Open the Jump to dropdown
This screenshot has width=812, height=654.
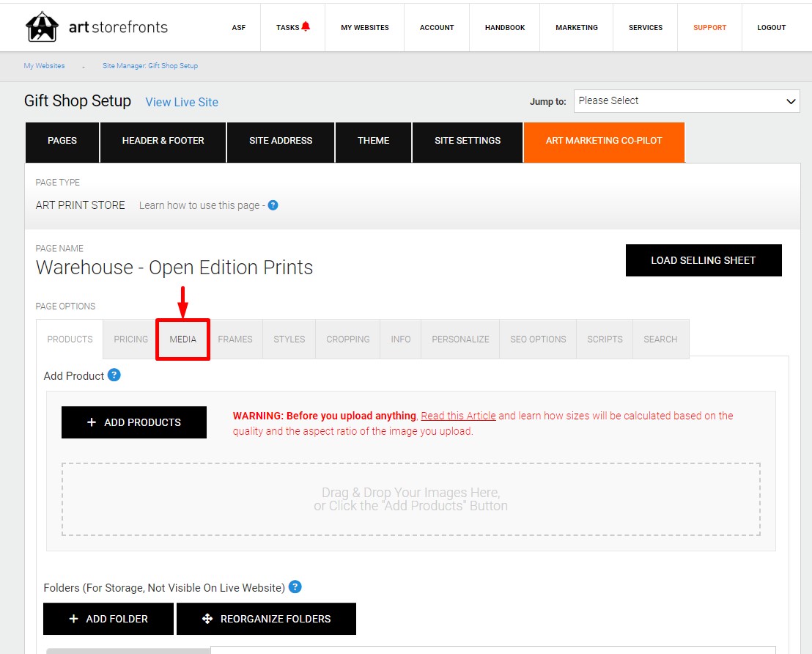coord(687,101)
